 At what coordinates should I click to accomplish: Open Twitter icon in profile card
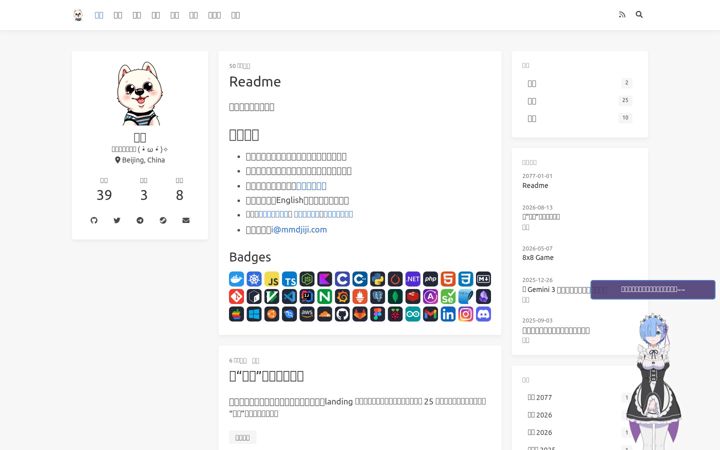click(117, 220)
